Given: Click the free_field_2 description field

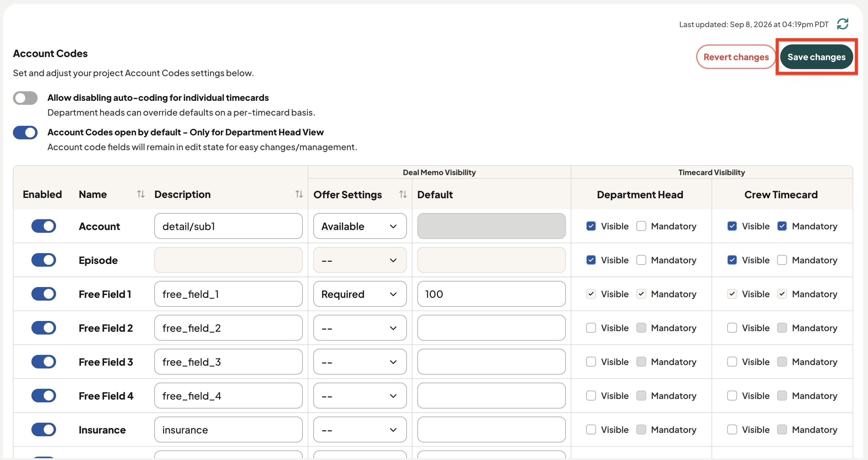Looking at the screenshot, I should pos(228,328).
